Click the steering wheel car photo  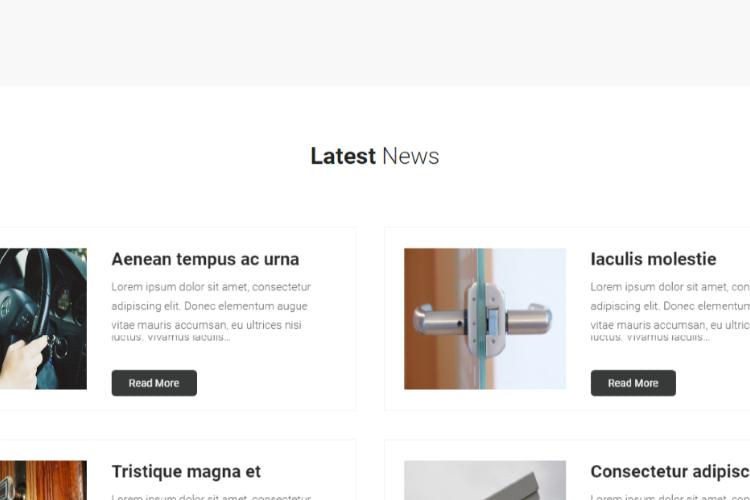click(44, 319)
